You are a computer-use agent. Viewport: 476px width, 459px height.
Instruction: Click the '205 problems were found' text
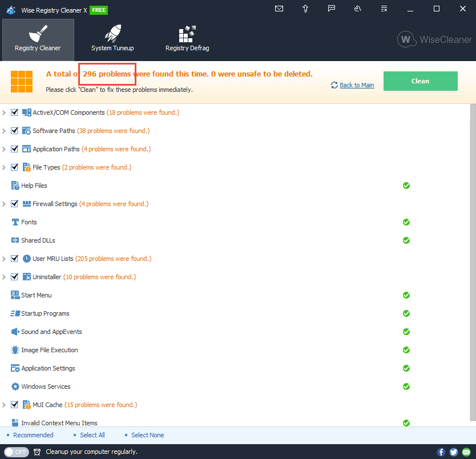click(x=113, y=259)
